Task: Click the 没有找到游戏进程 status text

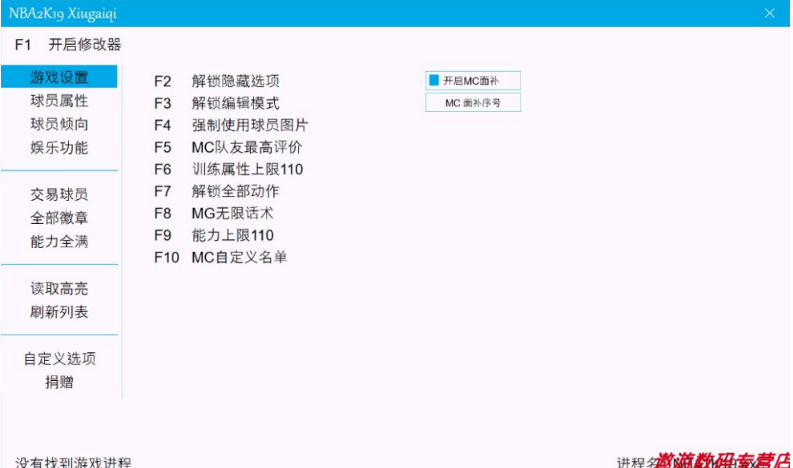Action: pyautogui.click(x=73, y=462)
